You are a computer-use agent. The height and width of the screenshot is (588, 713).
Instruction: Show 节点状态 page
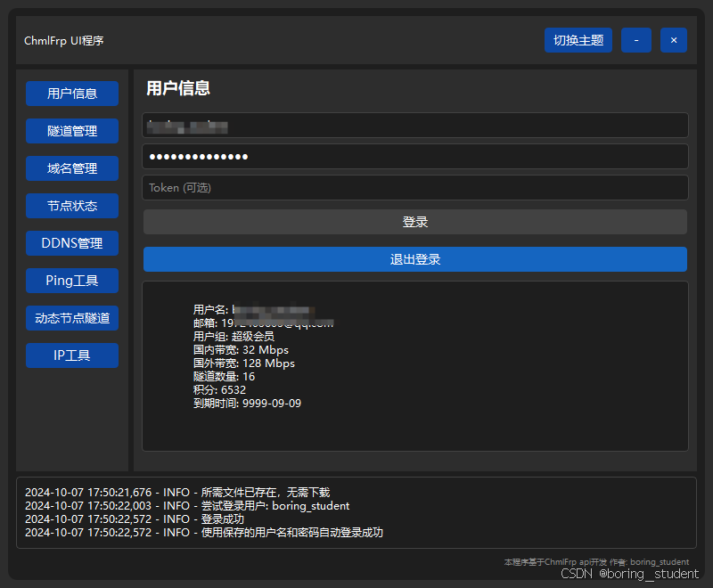[72, 206]
